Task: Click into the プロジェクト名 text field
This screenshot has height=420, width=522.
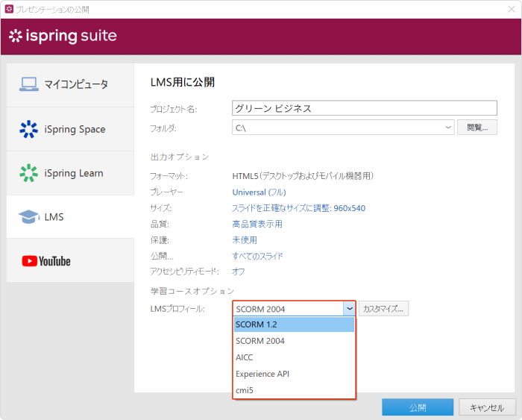Action: coord(364,108)
